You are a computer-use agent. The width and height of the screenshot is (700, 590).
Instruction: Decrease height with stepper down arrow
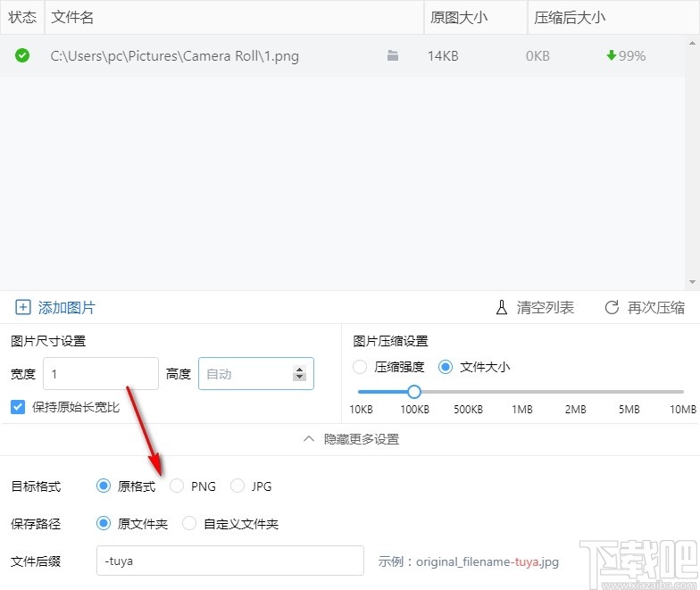300,378
